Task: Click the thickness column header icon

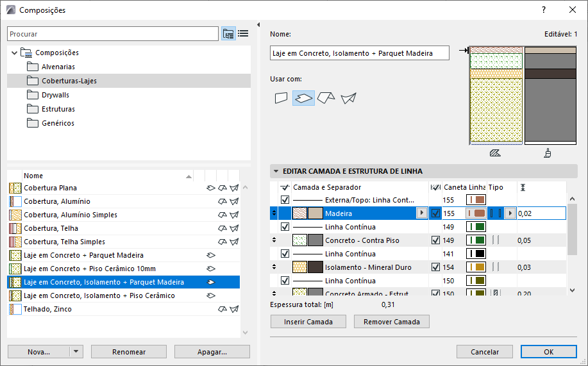Action: 523,187
